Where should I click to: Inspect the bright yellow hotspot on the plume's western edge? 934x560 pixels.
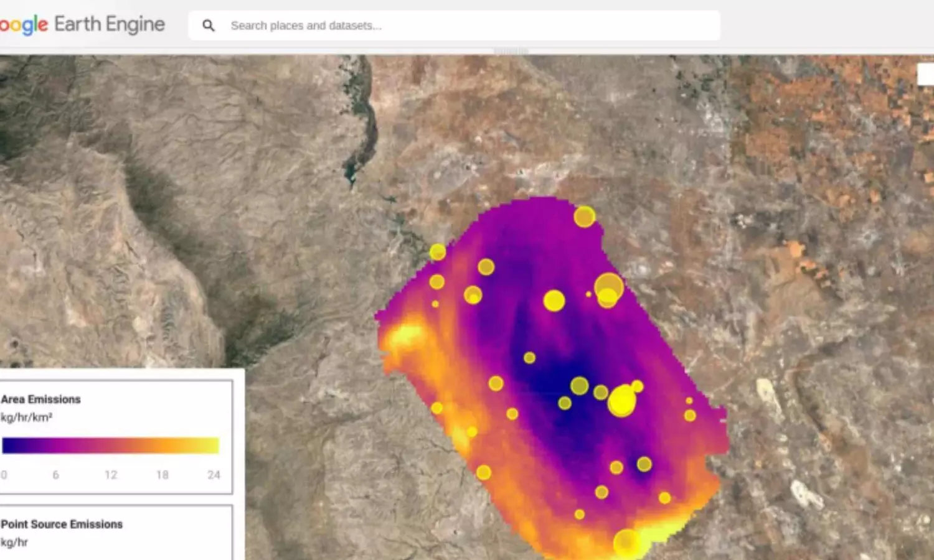pos(403,336)
